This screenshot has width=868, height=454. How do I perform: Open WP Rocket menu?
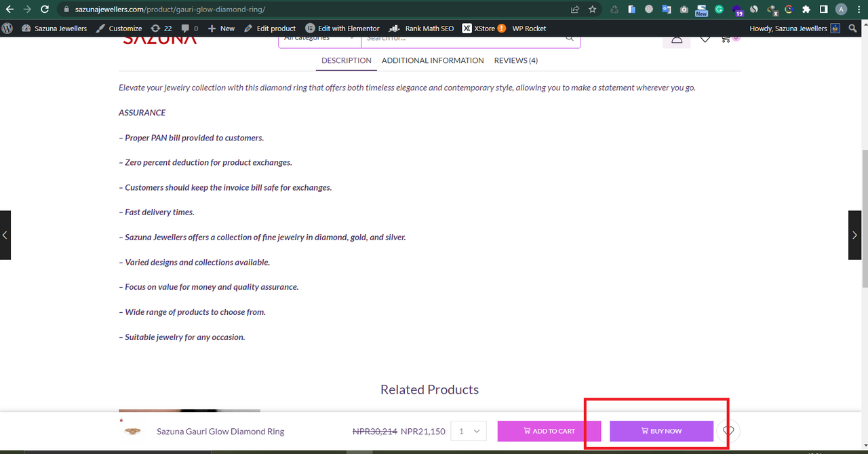click(x=529, y=29)
